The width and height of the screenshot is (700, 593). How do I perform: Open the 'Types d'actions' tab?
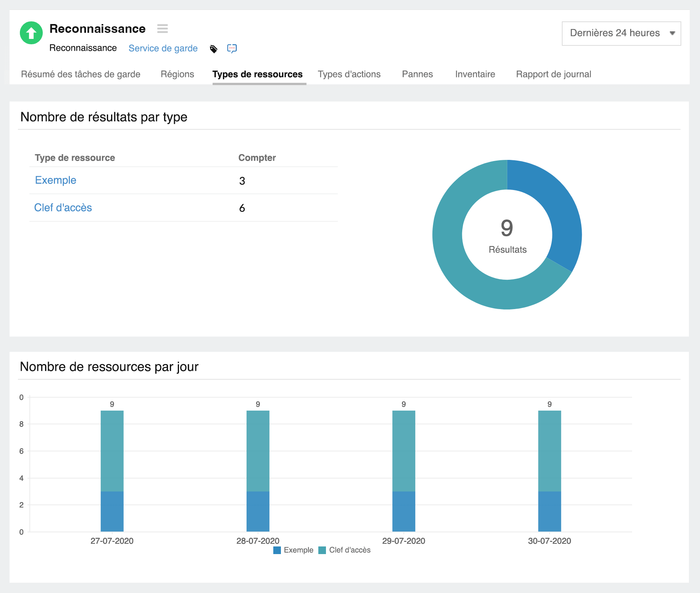click(x=349, y=74)
